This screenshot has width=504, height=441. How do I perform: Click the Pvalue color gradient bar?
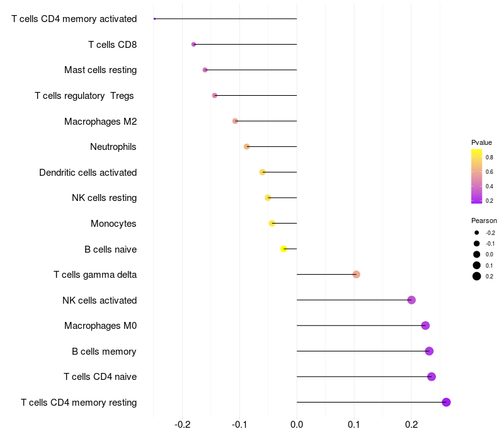[x=477, y=176]
